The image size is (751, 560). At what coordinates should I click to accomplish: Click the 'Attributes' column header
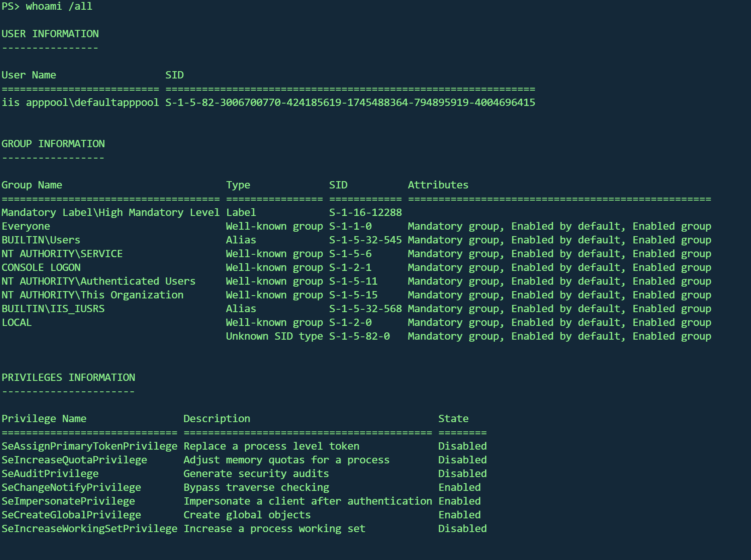coord(438,185)
